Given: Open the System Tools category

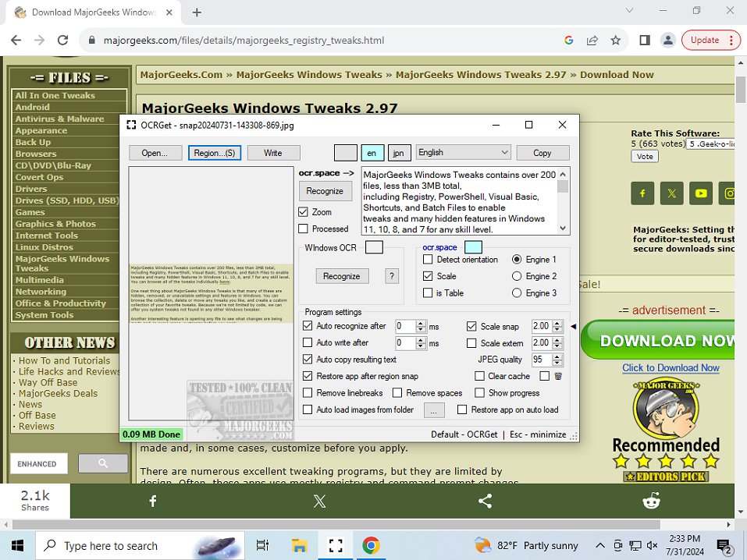Looking at the screenshot, I should click(44, 315).
